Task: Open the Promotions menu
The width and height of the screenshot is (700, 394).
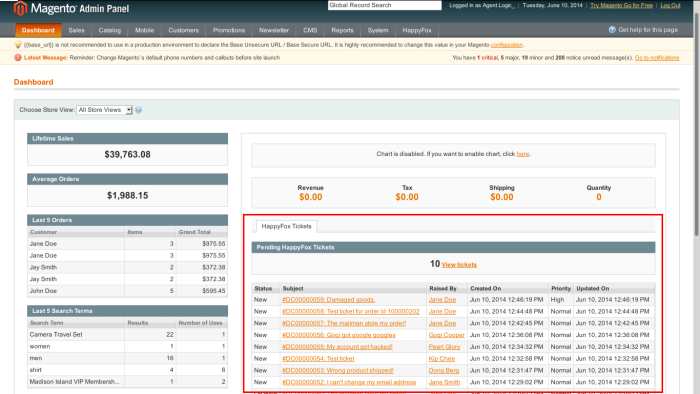Action: tap(229, 30)
